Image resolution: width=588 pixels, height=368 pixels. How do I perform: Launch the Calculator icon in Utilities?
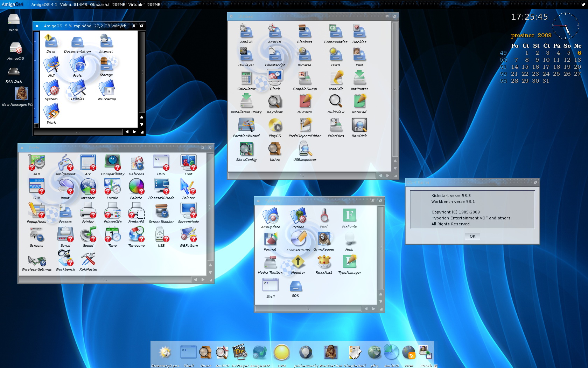pos(246,79)
